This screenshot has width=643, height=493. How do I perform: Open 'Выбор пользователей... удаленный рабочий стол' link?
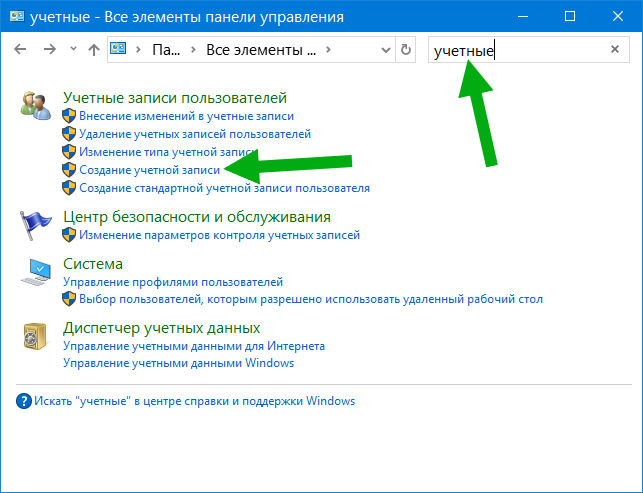pyautogui.click(x=311, y=299)
